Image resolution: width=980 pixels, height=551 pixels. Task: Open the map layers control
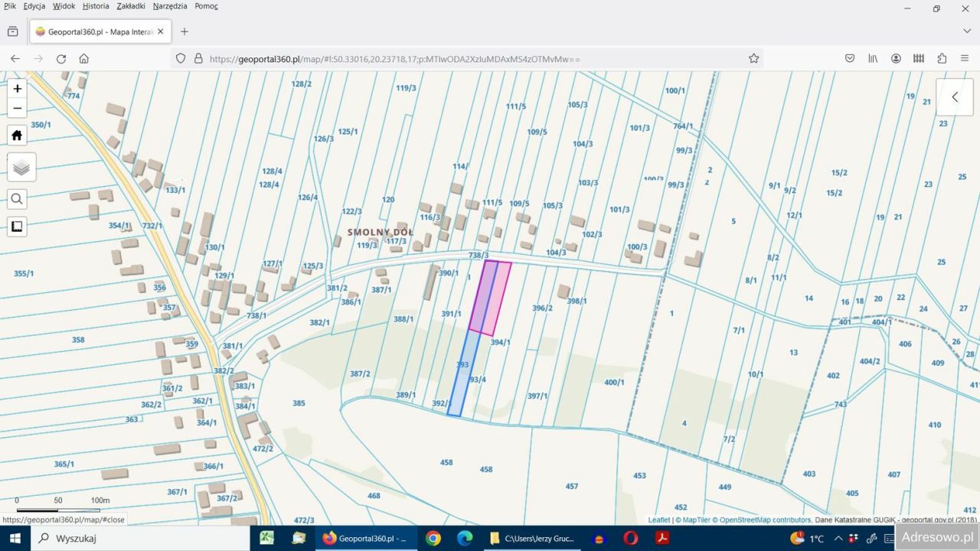pyautogui.click(x=21, y=168)
